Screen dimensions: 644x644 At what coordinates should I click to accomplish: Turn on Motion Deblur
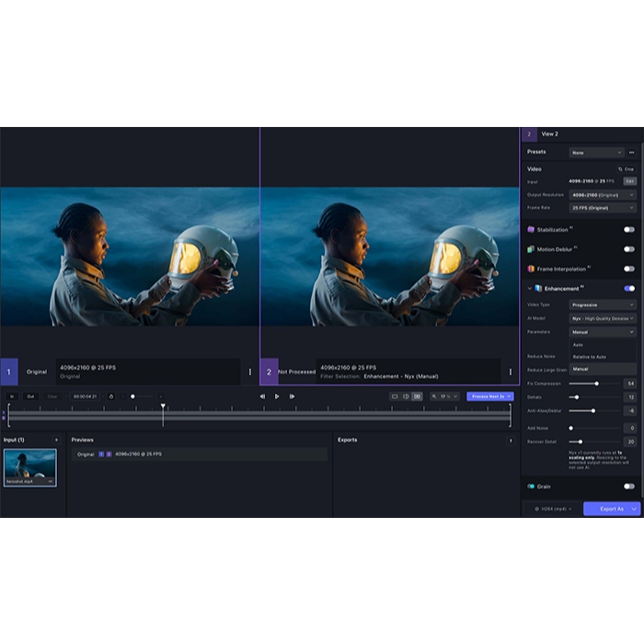tap(629, 249)
